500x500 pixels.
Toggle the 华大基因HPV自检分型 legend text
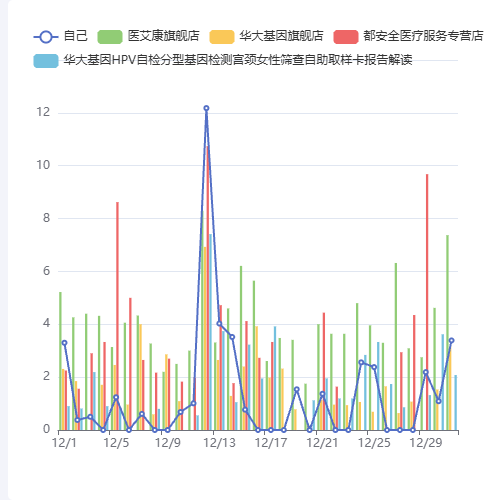(x=238, y=60)
